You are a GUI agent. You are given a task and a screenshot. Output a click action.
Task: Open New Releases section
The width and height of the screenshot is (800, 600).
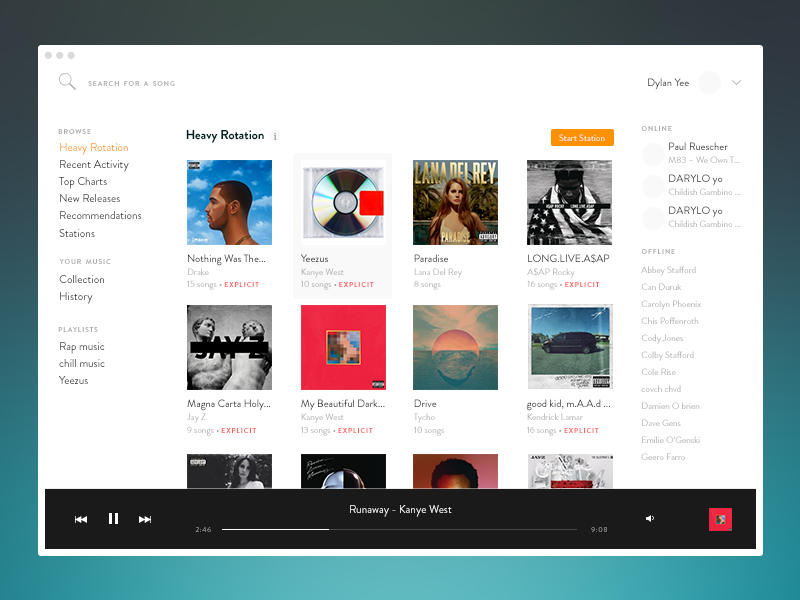pyautogui.click(x=90, y=198)
